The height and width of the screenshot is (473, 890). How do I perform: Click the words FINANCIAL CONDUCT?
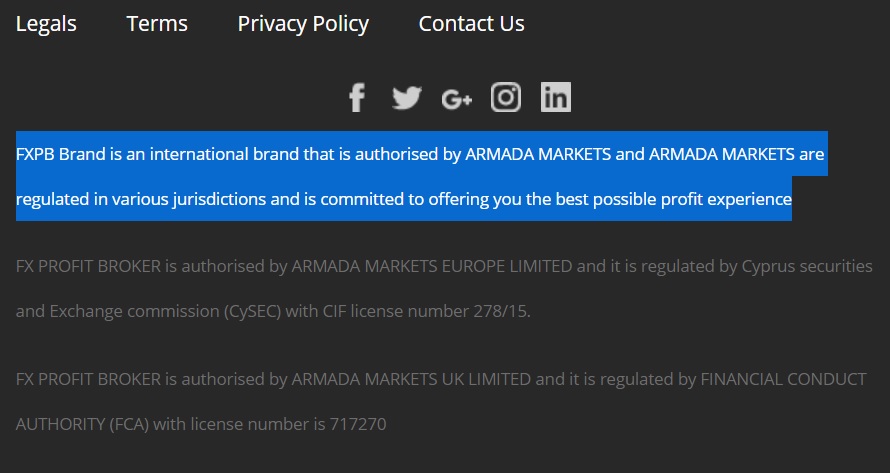pyautogui.click(x=783, y=379)
